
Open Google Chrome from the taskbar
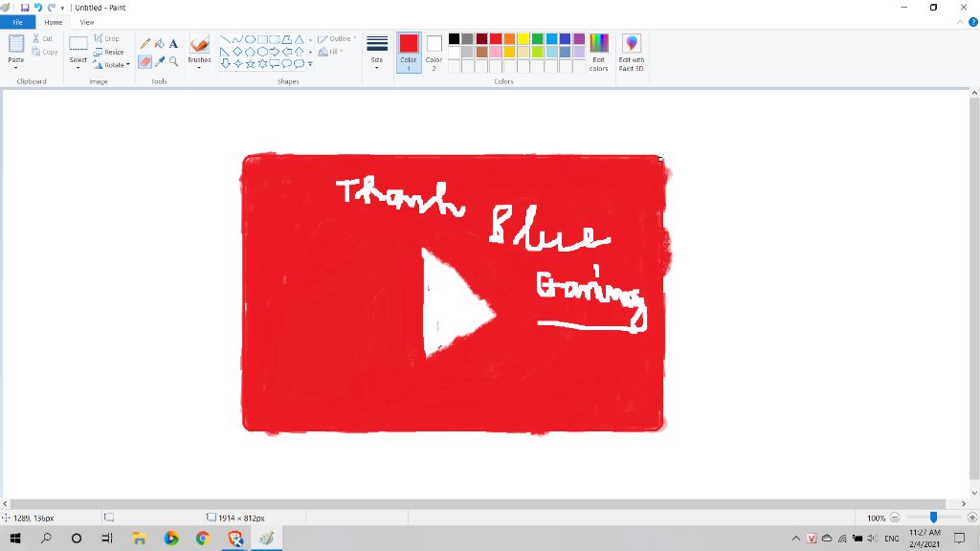(x=203, y=538)
